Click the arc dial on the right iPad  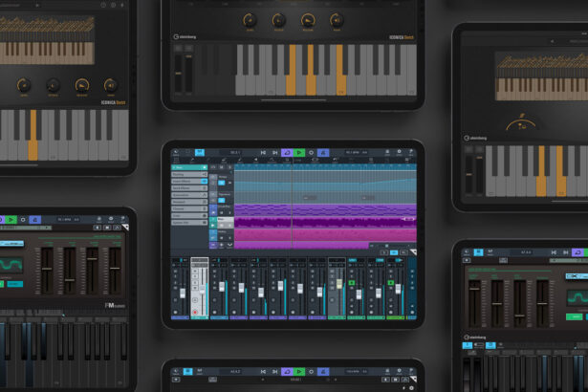coord(521,124)
